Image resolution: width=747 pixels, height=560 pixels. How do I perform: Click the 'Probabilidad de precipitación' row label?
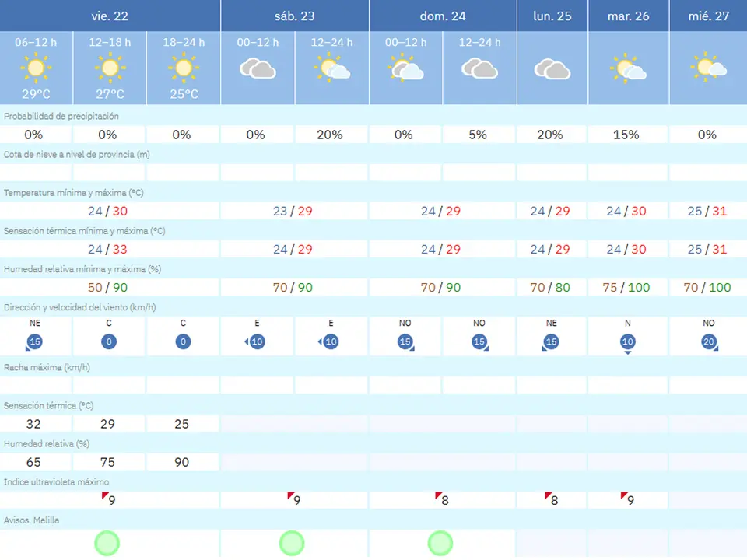click(x=61, y=116)
